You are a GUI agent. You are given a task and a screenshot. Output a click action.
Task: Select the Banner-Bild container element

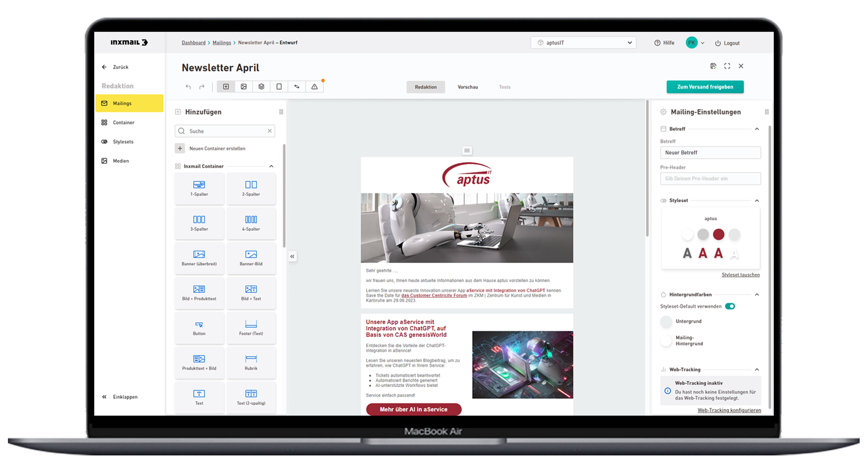coord(251,258)
